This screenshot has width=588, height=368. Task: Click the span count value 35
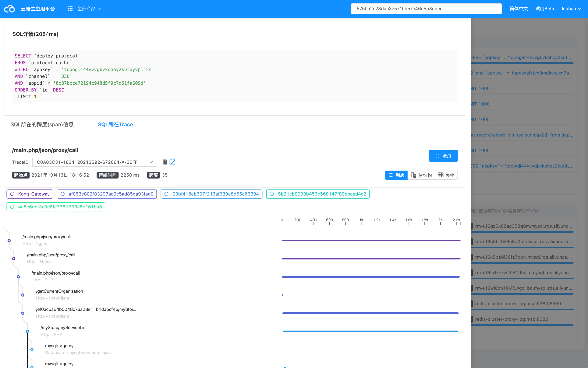point(165,175)
